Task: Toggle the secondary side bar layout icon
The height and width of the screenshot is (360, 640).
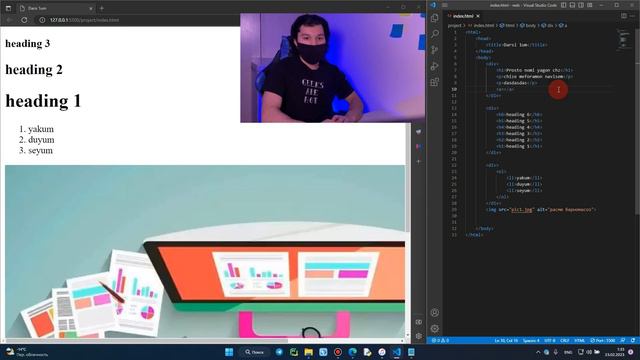Action: click(x=581, y=5)
